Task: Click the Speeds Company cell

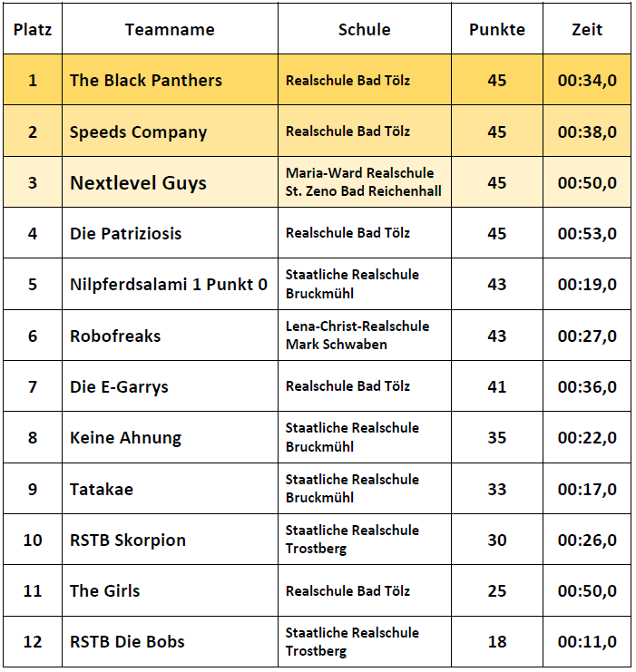Action: [x=139, y=131]
